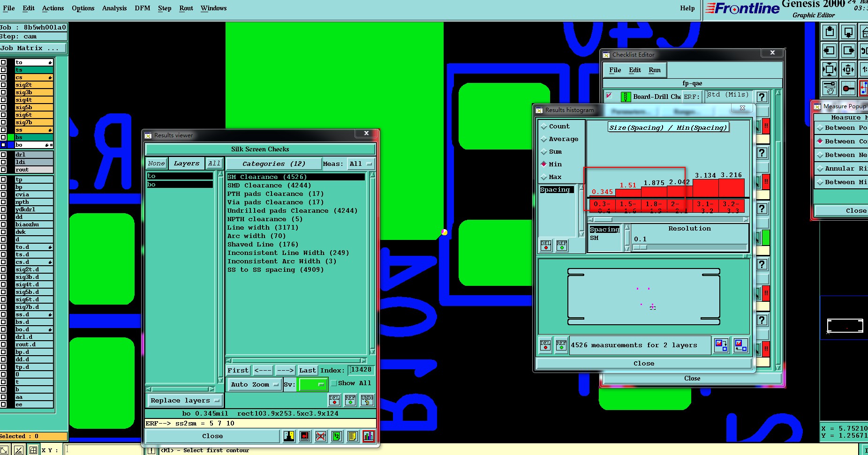Viewport: 868px width, 455px height.
Task: Click DEL icon beside measurements count text
Action: 545,345
